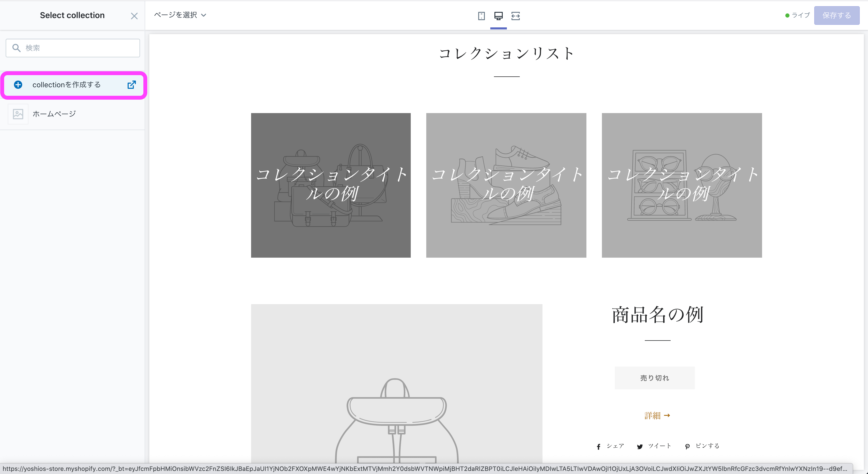Click the search magnifier icon
Viewport: 868px width, 474px height.
pyautogui.click(x=17, y=48)
